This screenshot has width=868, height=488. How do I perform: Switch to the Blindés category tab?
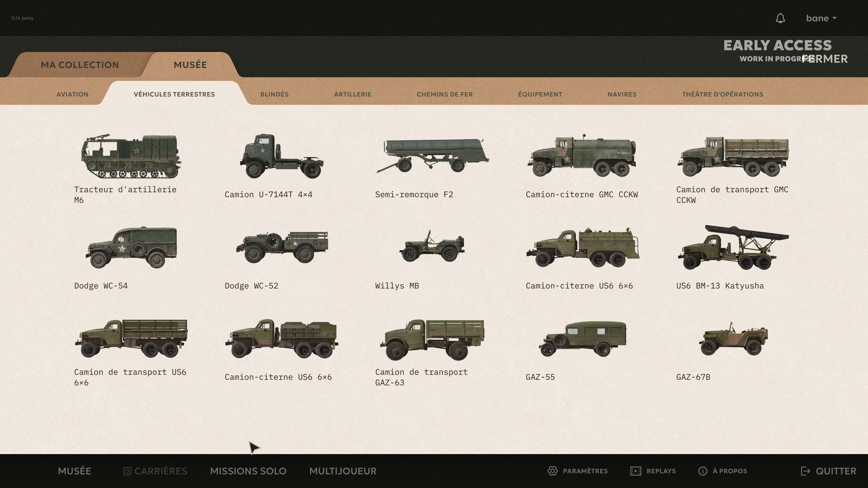pos(274,94)
